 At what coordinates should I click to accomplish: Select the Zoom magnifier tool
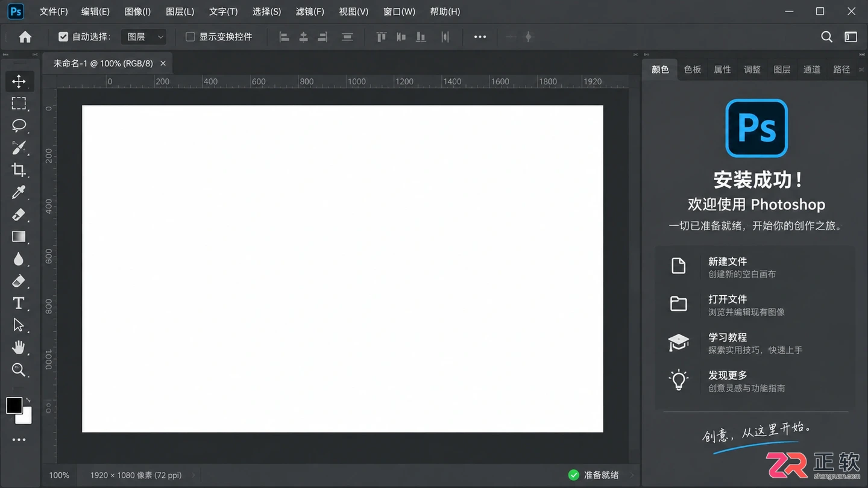pyautogui.click(x=19, y=370)
